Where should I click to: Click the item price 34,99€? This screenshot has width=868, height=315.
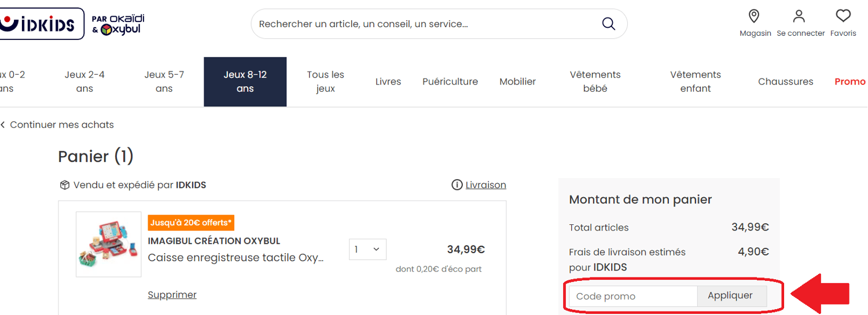[466, 249]
